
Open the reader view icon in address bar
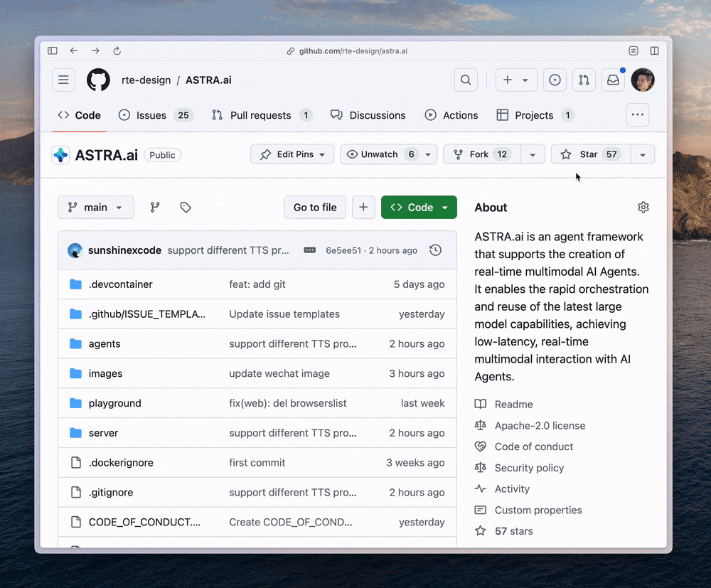634,50
